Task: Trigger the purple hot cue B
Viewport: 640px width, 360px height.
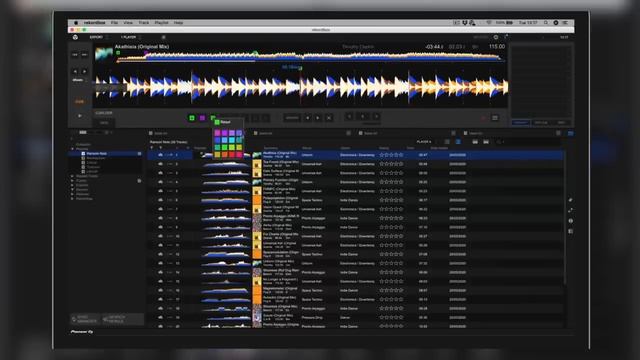Action: pyautogui.click(x=202, y=118)
